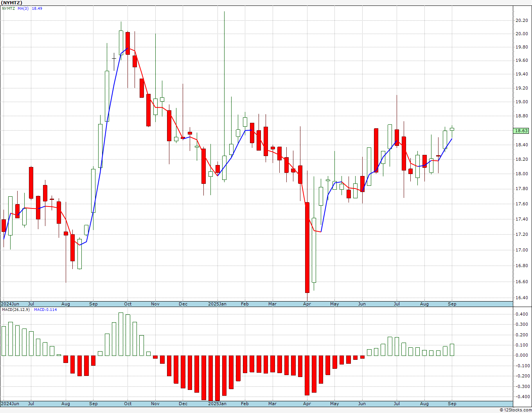Select the 0.100 MACD axis label
532x413 pixels.
[x=522, y=345]
